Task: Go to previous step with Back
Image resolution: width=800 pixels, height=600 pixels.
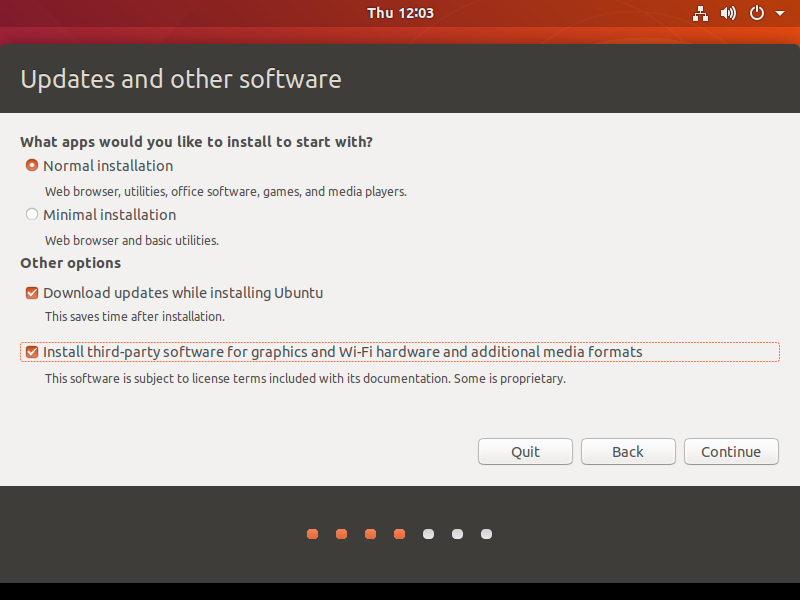Action: 628,452
